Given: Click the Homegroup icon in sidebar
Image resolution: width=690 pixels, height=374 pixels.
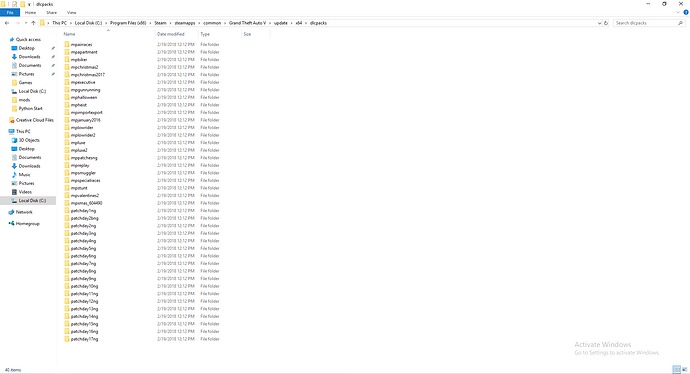Looking at the screenshot, I should (11, 224).
